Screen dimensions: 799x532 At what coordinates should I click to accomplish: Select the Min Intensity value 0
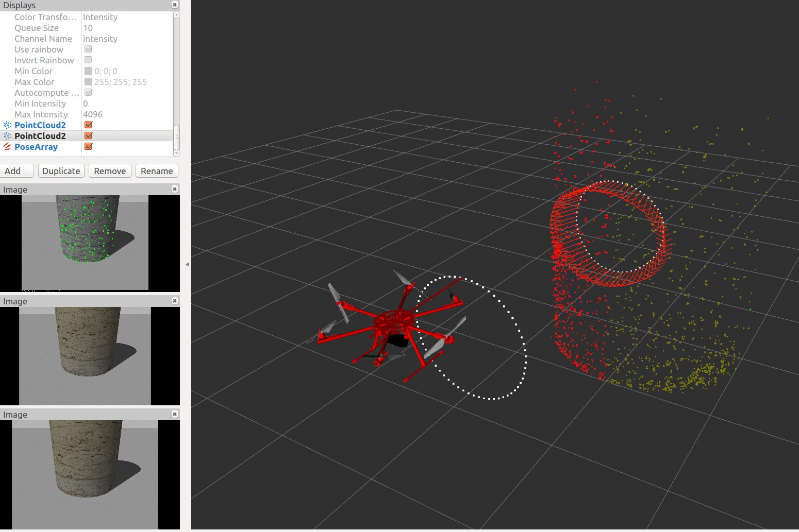[x=86, y=104]
